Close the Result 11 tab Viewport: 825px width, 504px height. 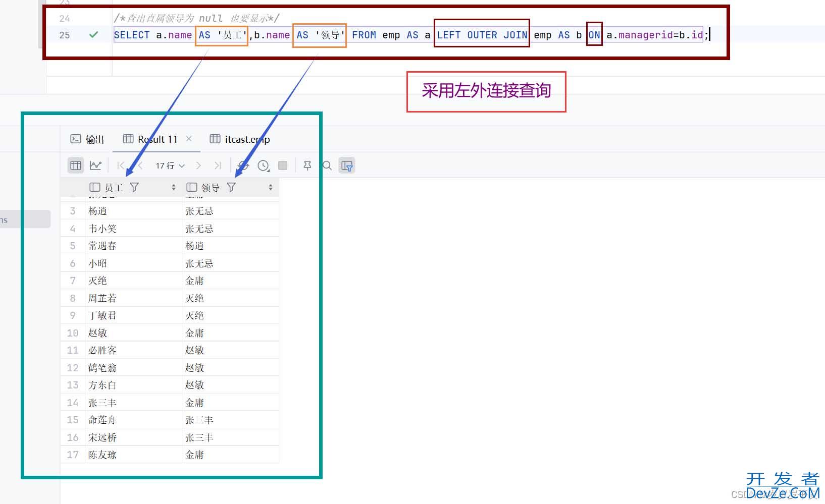[189, 139]
